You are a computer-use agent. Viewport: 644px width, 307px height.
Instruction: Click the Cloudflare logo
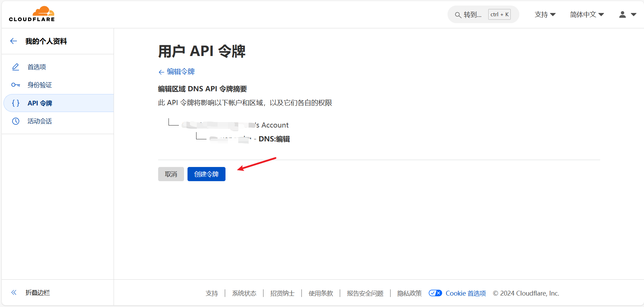pos(32,14)
